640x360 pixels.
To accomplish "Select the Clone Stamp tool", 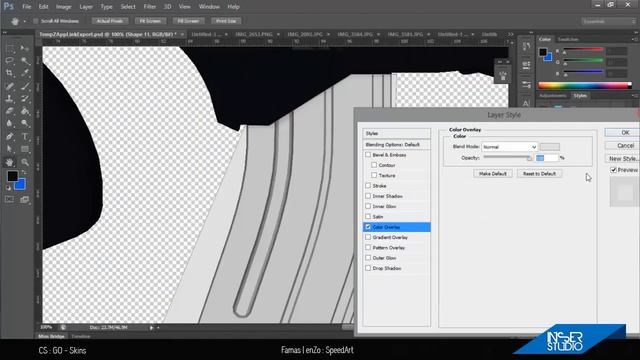I will [x=9, y=98].
